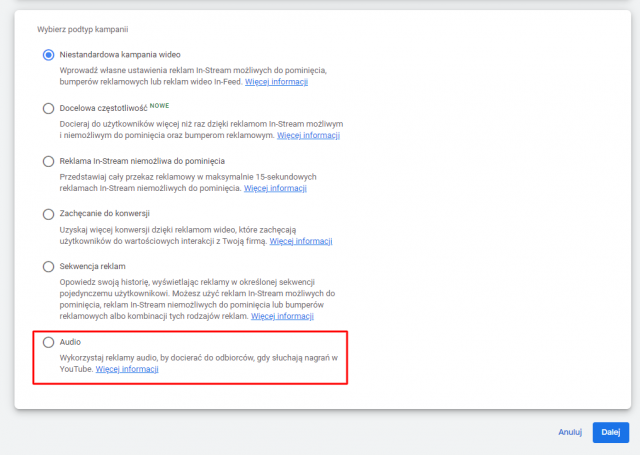Open Więcej informacji link for Zachęcanie do konwersji
640x455 pixels.
[x=300, y=240]
